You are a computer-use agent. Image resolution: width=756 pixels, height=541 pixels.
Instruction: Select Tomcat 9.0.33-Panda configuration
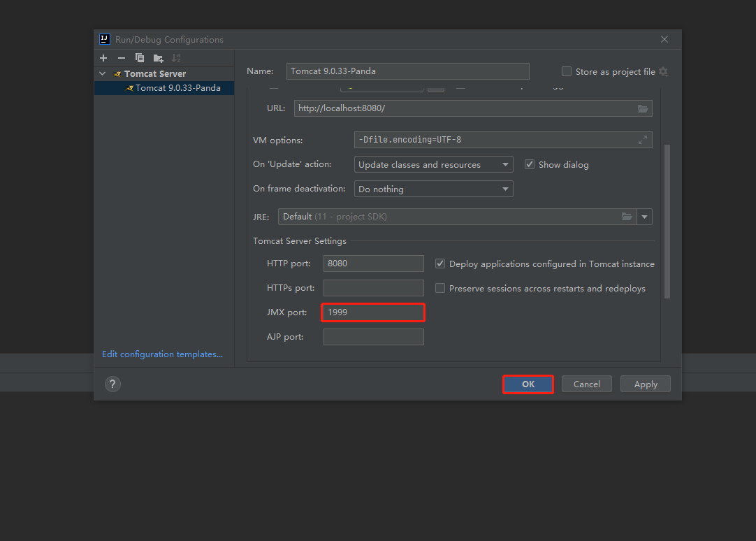[164, 88]
